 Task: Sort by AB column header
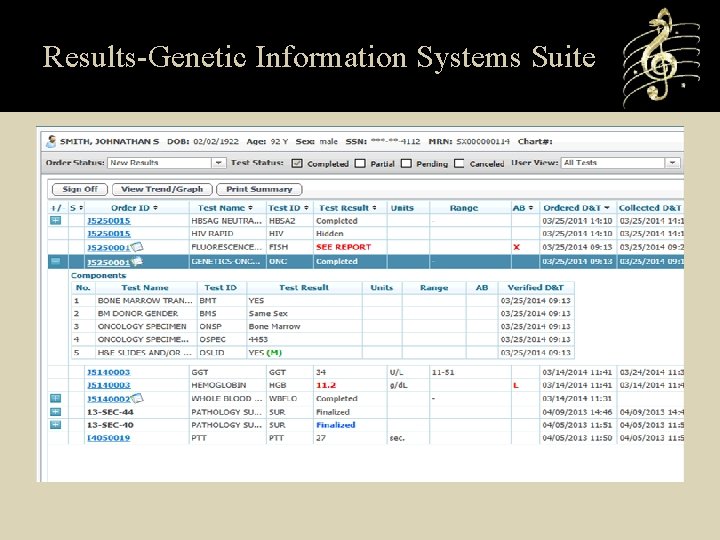pos(523,208)
